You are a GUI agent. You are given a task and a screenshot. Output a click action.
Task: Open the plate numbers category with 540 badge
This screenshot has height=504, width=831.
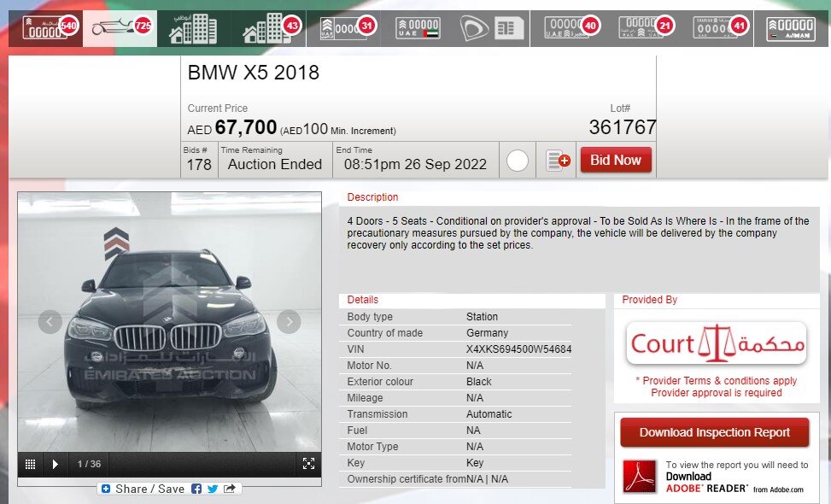(x=45, y=28)
